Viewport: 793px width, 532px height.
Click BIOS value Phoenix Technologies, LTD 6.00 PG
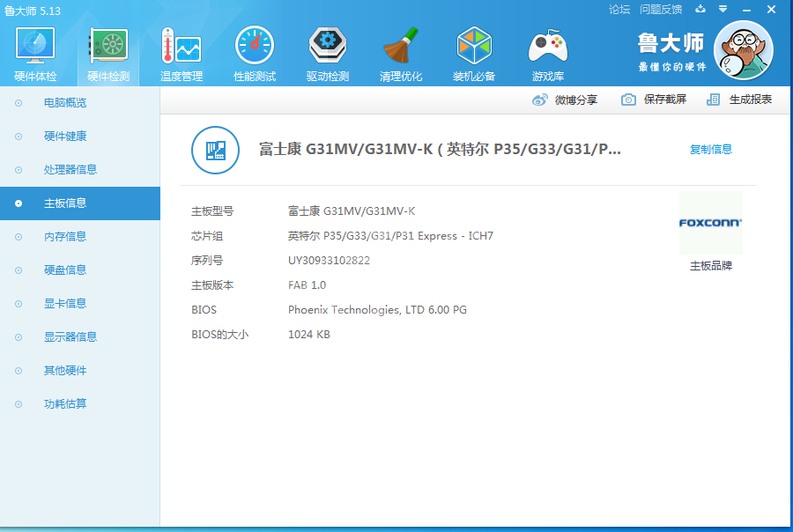tap(377, 309)
